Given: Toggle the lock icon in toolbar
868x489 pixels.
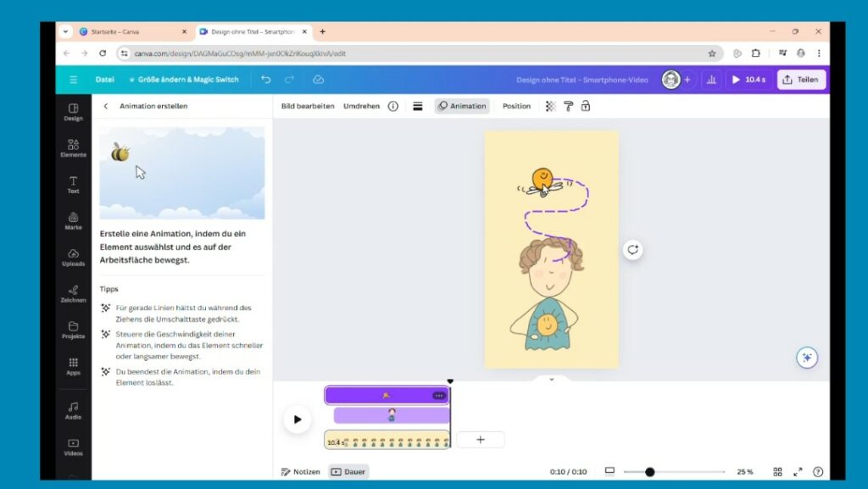Looking at the screenshot, I should (x=585, y=106).
